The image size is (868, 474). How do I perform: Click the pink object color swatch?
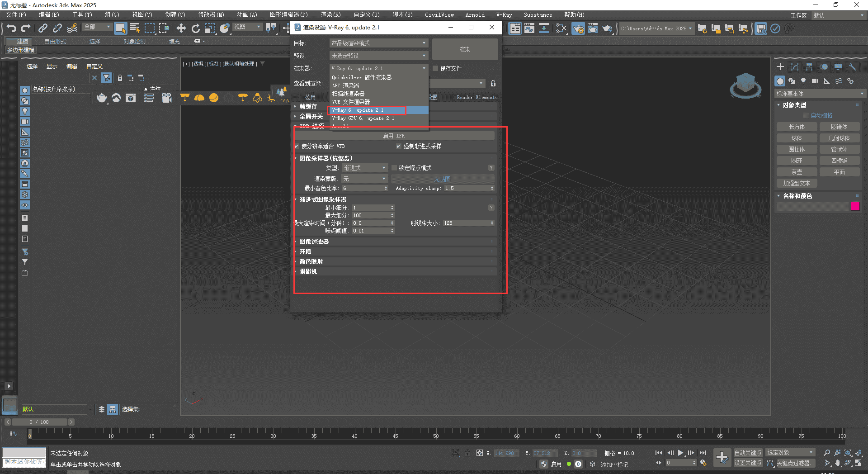point(855,206)
